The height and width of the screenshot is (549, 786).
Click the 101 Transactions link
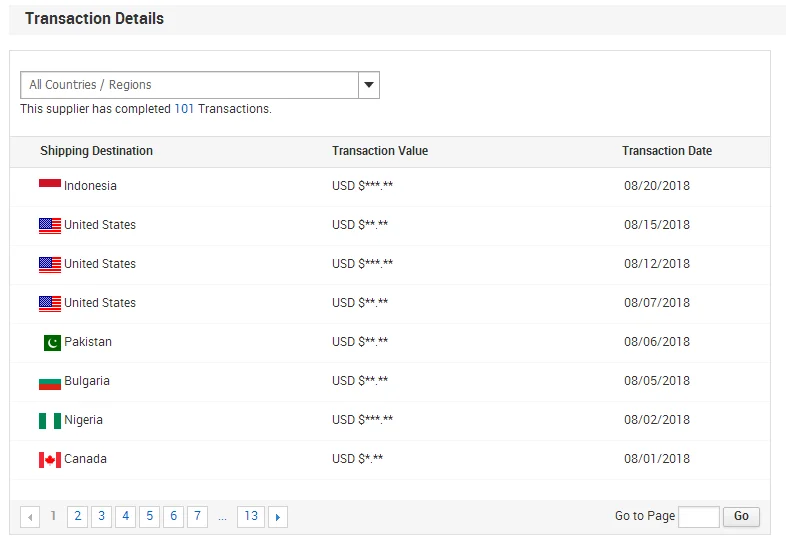(x=184, y=109)
